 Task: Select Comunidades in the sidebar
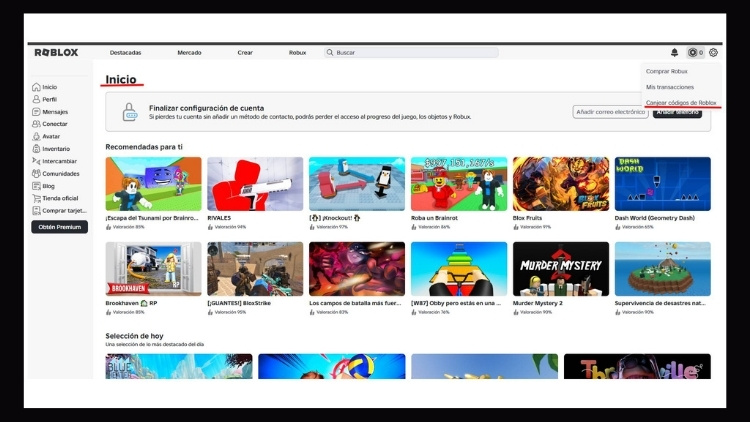click(x=59, y=173)
